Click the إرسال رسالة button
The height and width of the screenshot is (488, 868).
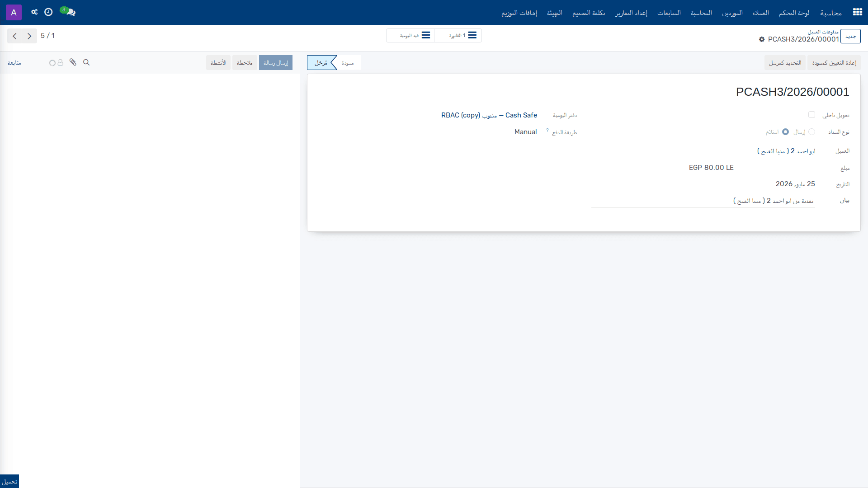click(276, 63)
